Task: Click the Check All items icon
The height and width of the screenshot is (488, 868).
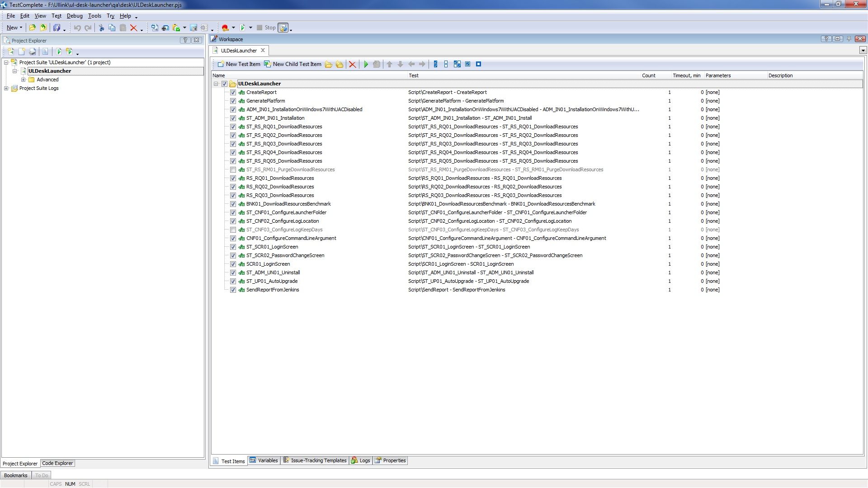Action: [x=435, y=64]
